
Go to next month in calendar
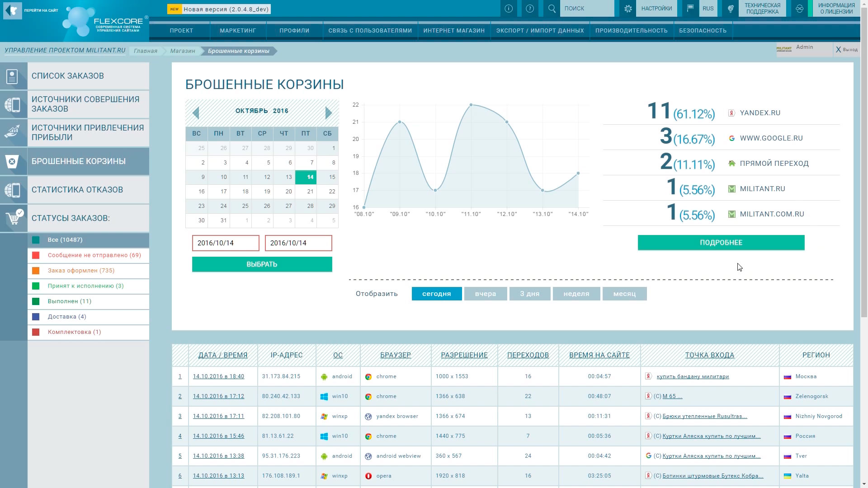click(329, 113)
